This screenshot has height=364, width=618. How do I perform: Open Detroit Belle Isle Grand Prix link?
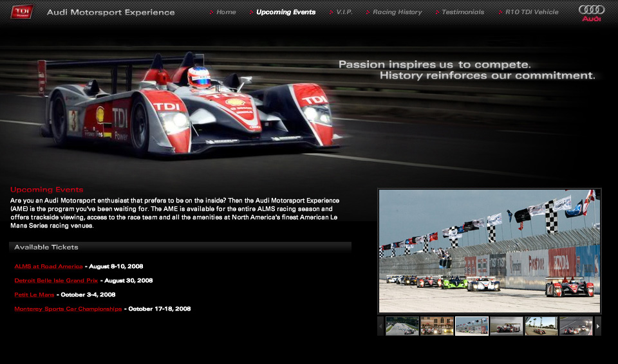(x=56, y=280)
